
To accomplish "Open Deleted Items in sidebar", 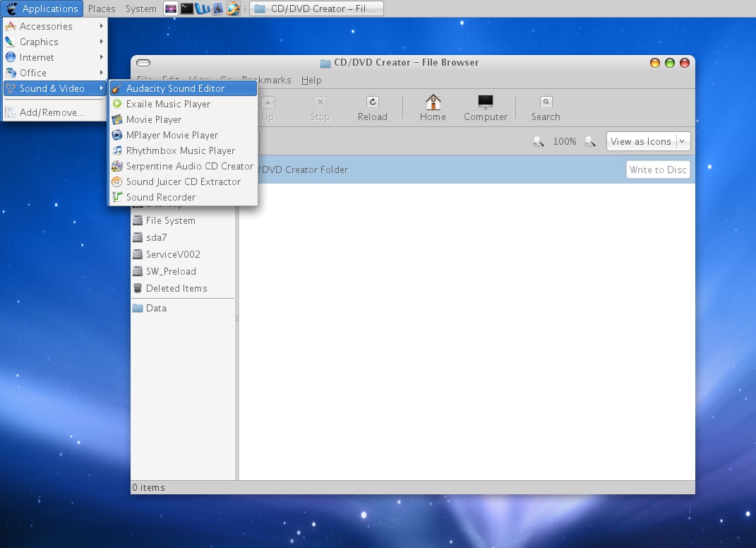I will point(184,288).
